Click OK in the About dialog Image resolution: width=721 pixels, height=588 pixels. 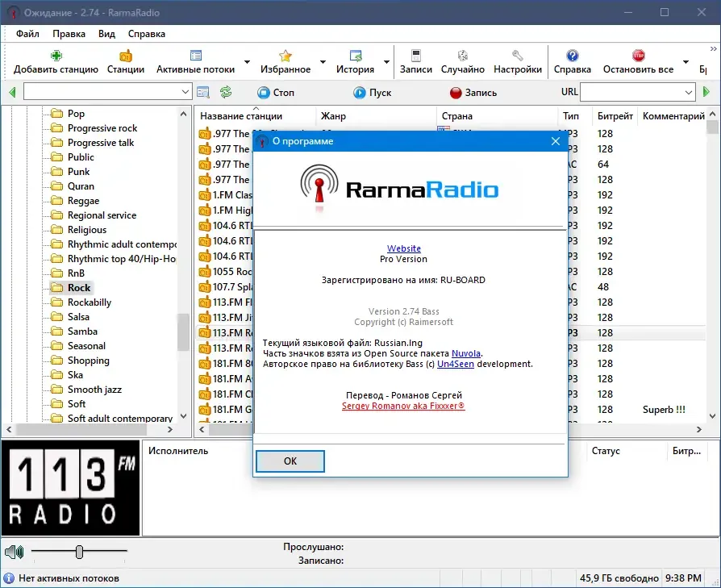click(290, 461)
